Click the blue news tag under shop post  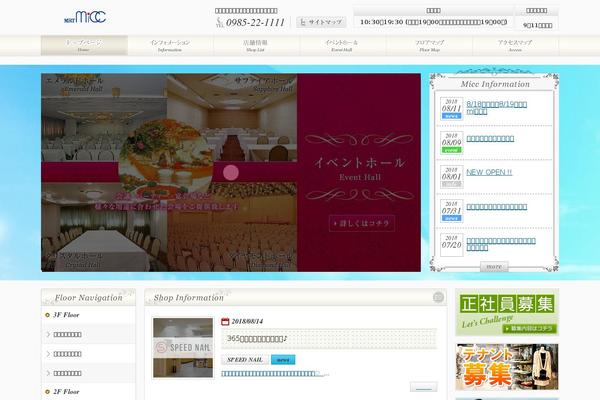pos(283,360)
